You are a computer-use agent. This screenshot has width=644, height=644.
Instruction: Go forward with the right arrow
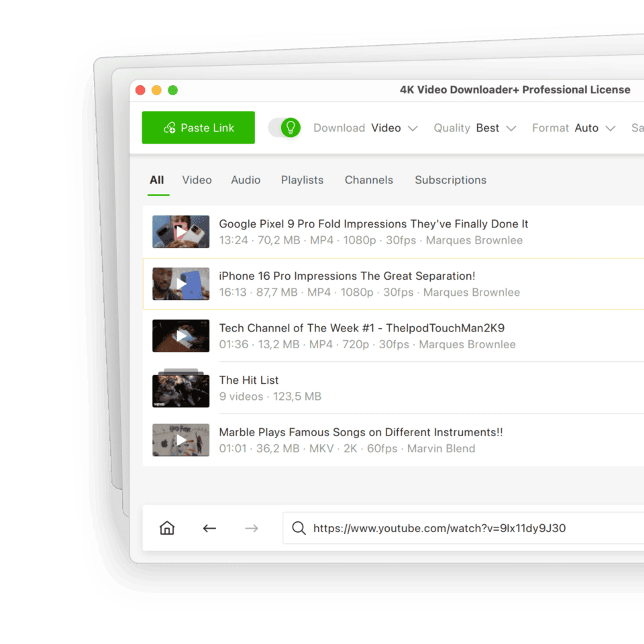coord(251,528)
